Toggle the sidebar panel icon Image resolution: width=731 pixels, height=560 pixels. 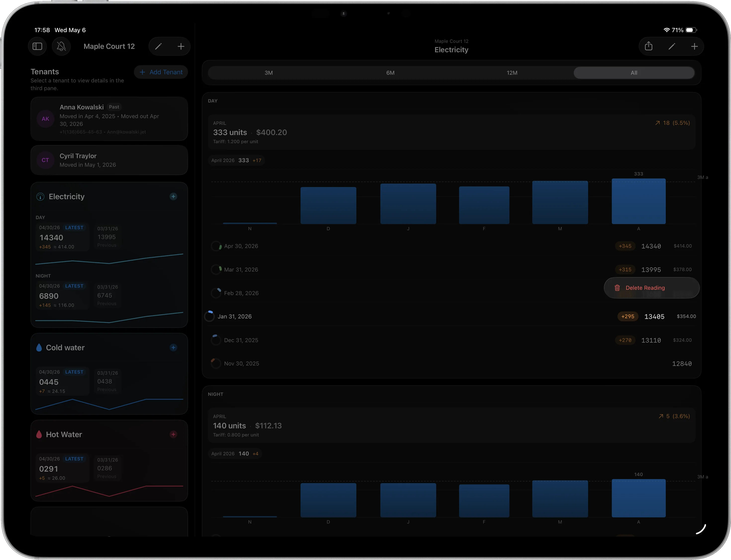coord(37,46)
